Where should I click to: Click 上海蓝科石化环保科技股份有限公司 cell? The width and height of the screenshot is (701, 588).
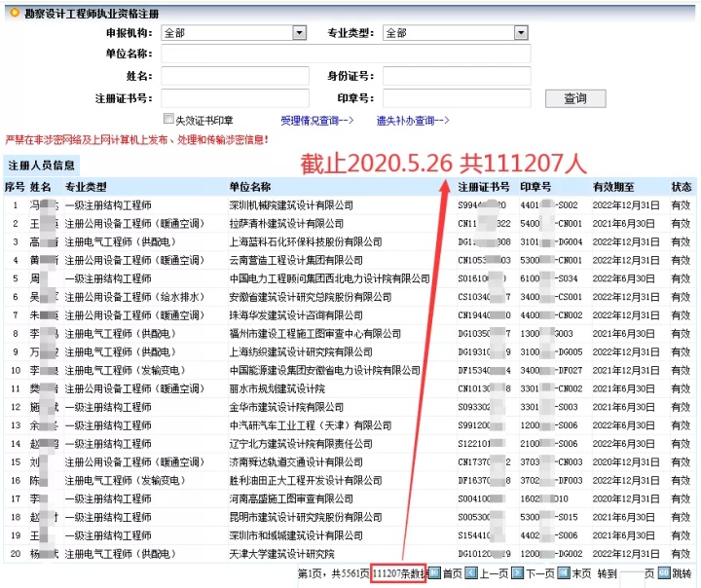[x=306, y=241]
